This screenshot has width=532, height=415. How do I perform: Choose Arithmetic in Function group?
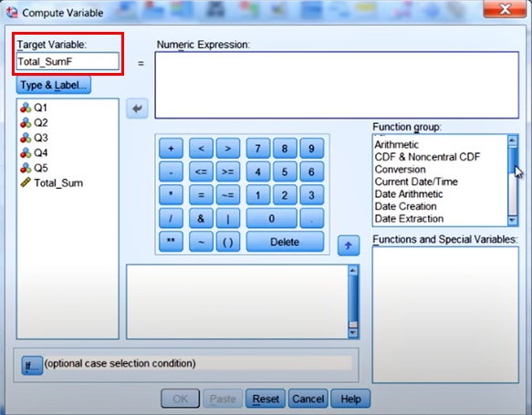396,145
